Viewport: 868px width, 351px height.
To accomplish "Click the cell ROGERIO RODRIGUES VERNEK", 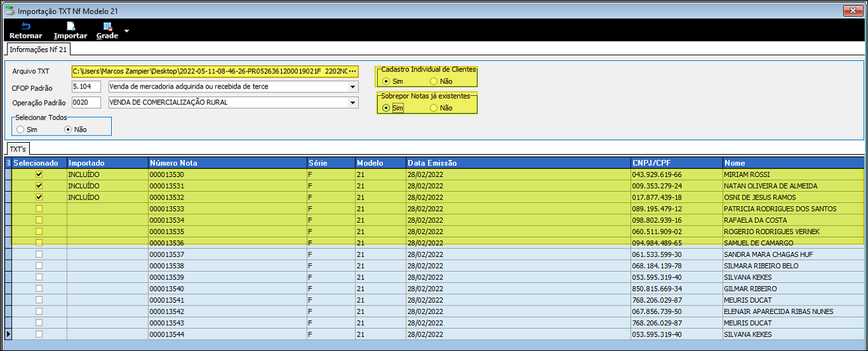I will (x=793, y=231).
